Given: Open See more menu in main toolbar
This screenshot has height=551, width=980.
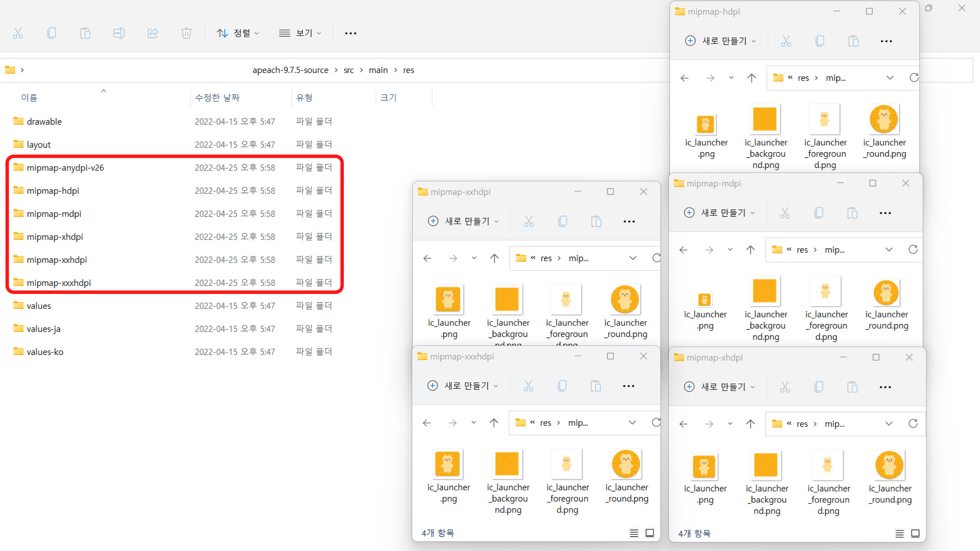Looking at the screenshot, I should [350, 33].
